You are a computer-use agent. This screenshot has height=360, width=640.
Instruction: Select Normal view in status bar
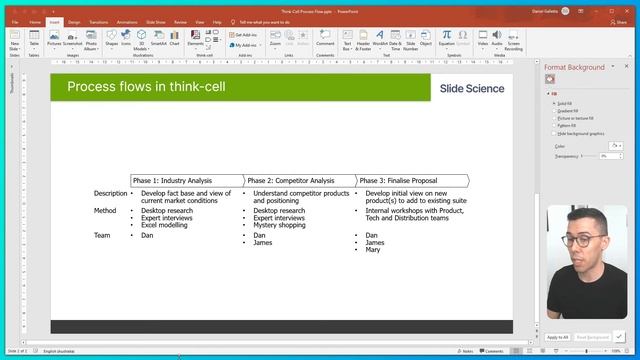(516, 351)
